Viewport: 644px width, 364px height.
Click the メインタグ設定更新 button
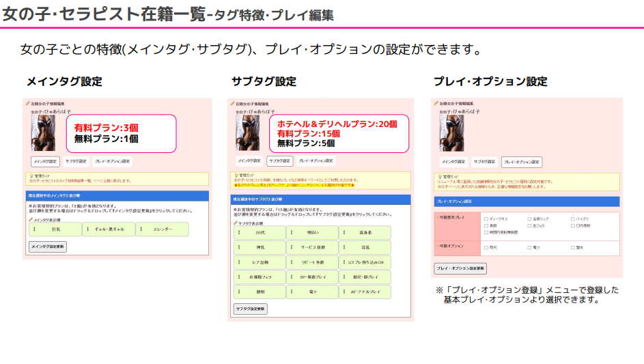pyautogui.click(x=48, y=247)
